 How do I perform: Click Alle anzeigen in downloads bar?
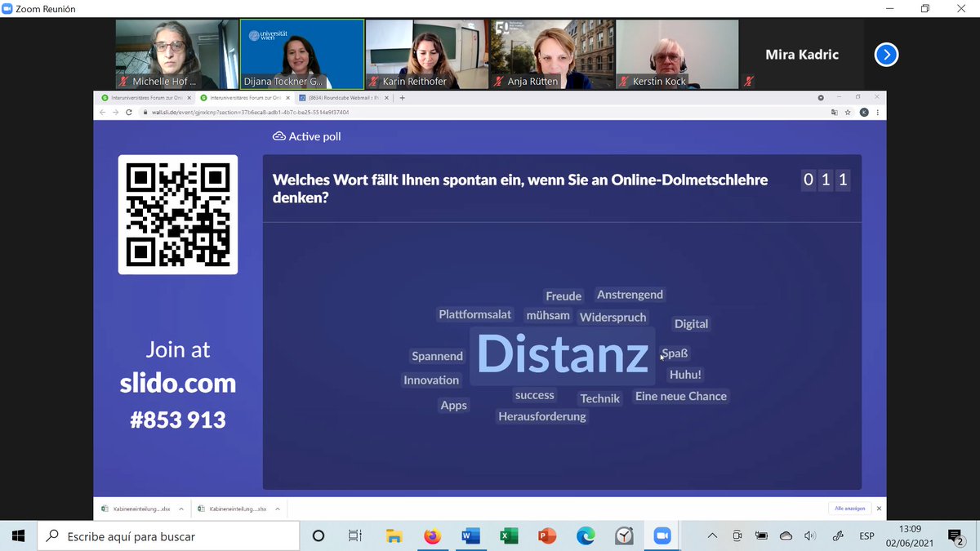point(849,509)
